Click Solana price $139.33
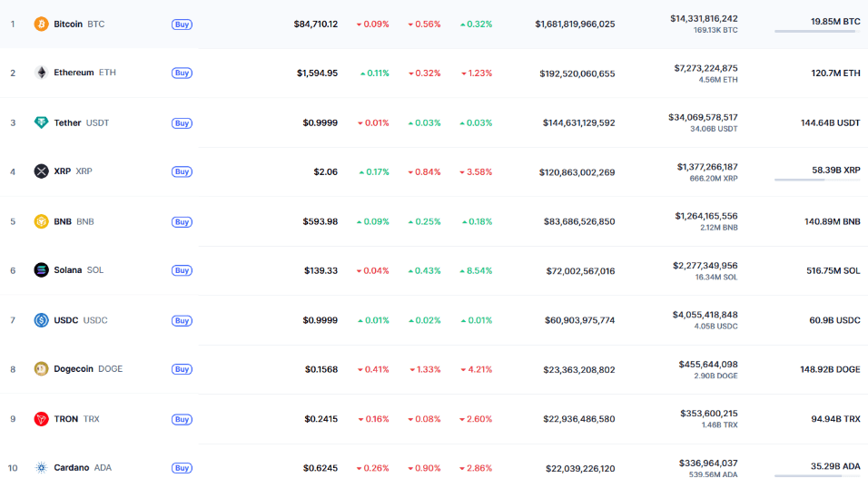 click(321, 270)
